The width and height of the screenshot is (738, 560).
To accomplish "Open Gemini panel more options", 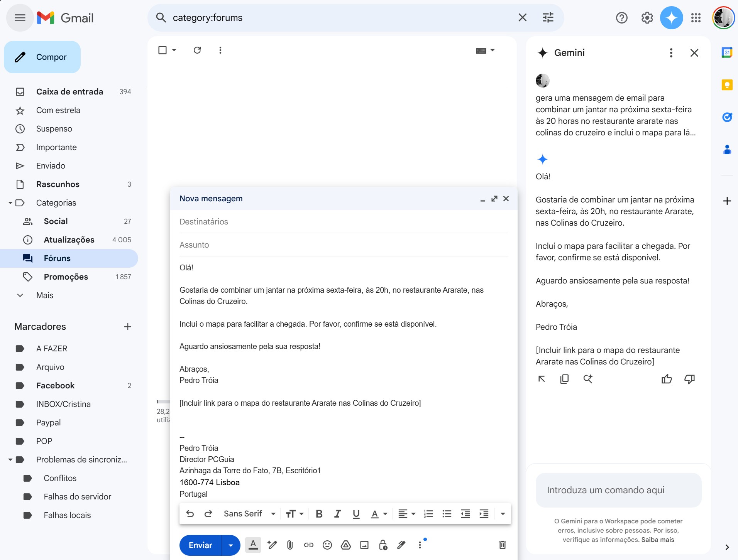I will click(671, 53).
